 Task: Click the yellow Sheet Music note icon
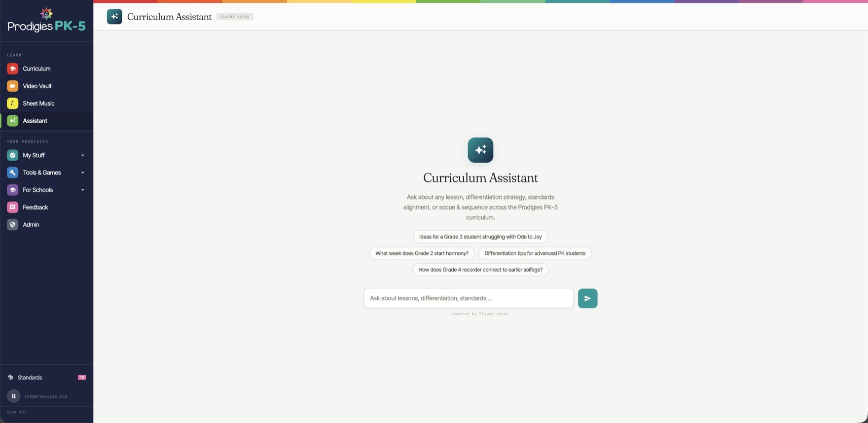tap(13, 103)
